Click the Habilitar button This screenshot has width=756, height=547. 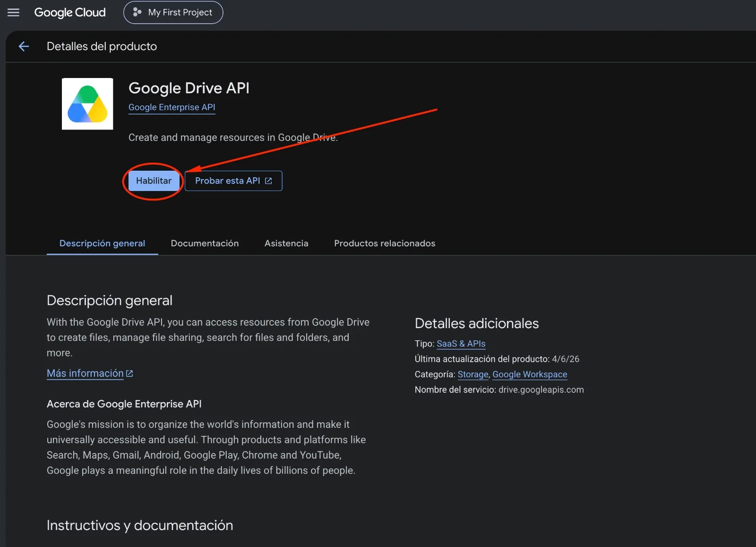[154, 181]
